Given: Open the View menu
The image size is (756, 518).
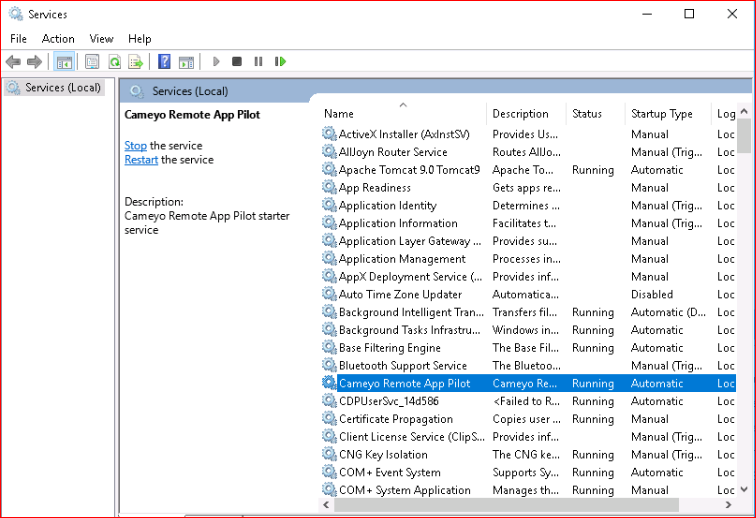Looking at the screenshot, I should (101, 39).
